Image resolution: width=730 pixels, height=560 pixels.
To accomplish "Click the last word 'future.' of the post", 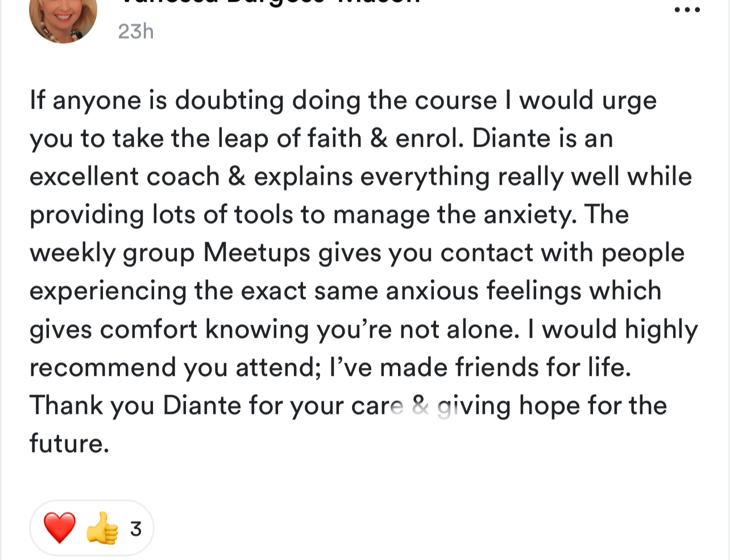I will click(69, 443).
